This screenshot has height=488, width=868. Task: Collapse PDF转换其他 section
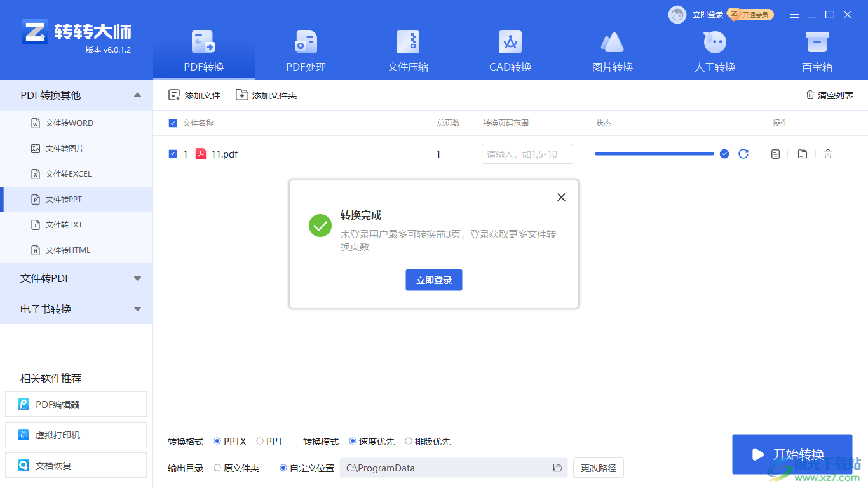coord(76,95)
